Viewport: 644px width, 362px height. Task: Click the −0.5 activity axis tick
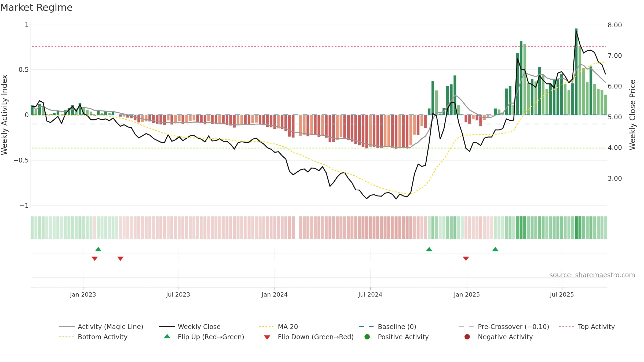coord(21,160)
